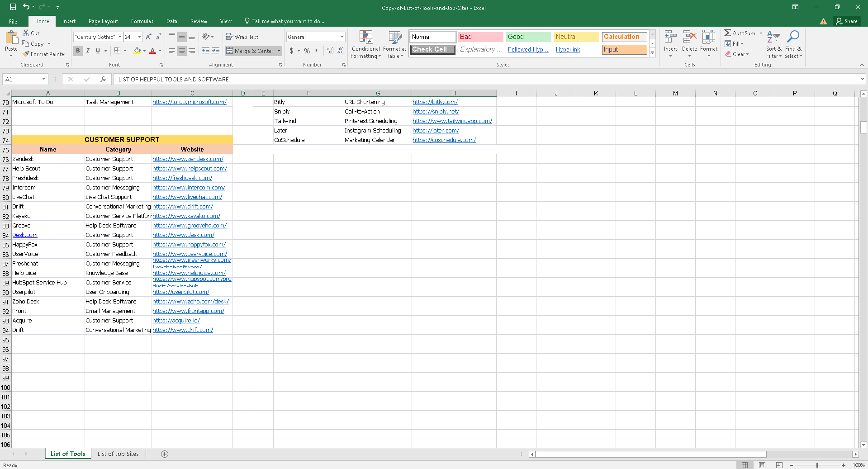Open Format as Table gallery
This screenshot has width=868, height=469.
[x=395, y=44]
